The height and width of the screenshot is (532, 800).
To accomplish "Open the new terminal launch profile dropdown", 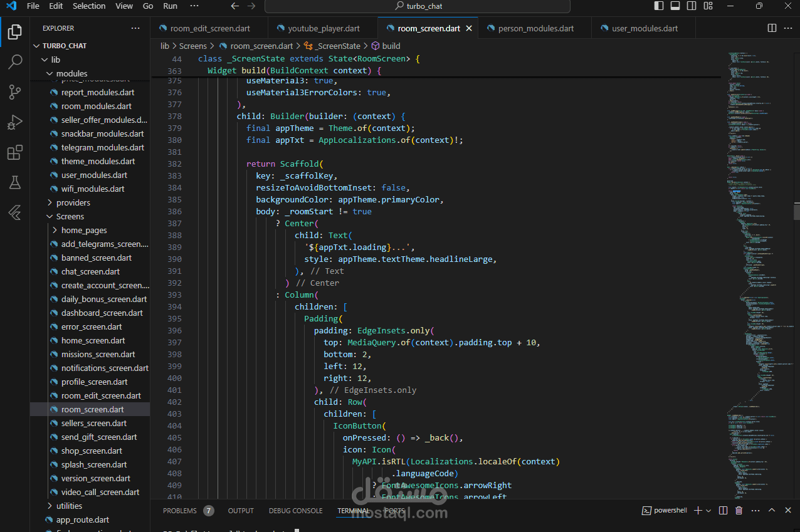I will click(708, 511).
